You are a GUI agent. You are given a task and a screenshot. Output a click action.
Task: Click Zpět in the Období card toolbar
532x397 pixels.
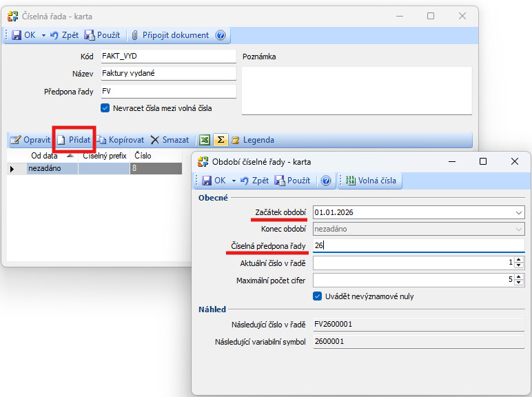[255, 181]
